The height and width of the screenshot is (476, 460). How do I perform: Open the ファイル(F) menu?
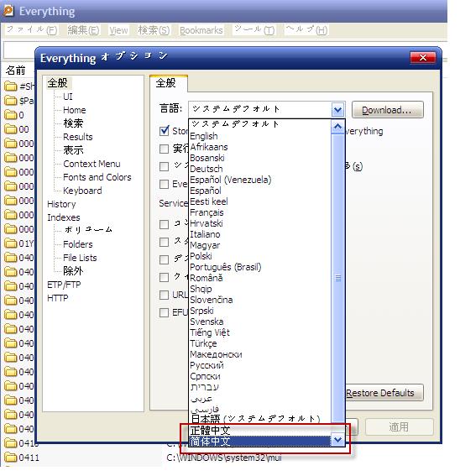coord(32,29)
